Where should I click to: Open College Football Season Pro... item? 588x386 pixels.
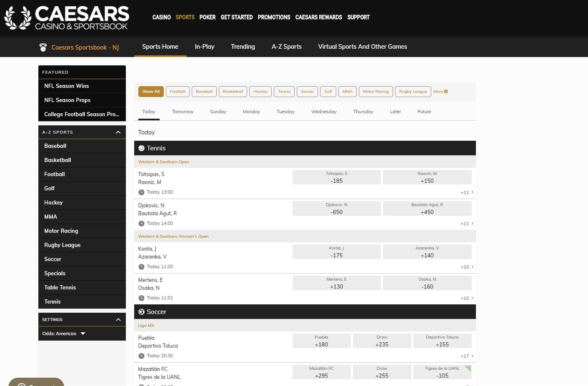point(82,114)
